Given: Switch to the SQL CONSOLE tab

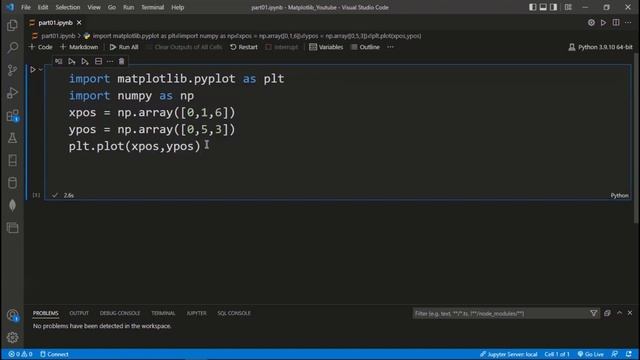Looking at the screenshot, I should coord(234,313).
